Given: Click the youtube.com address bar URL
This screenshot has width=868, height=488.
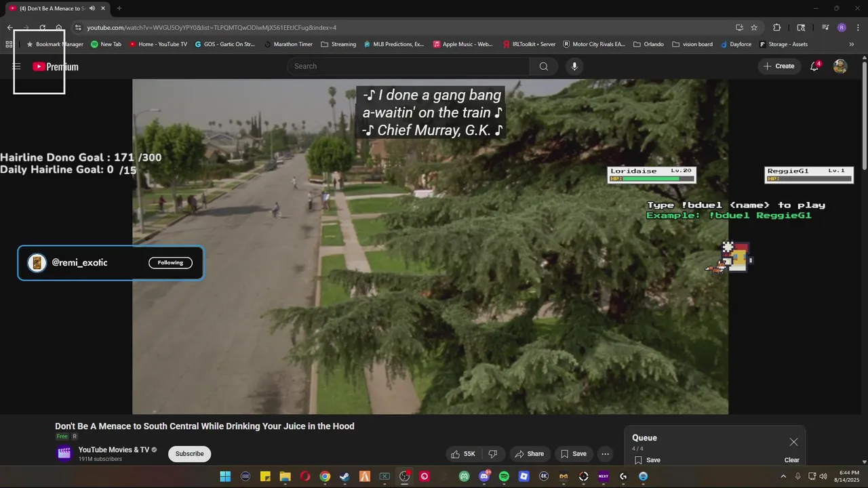Looking at the screenshot, I should pyautogui.click(x=212, y=28).
